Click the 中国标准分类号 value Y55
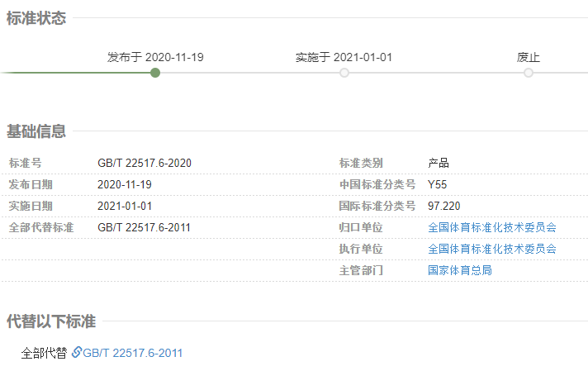Image resolution: width=588 pixels, height=371 pixels. click(438, 184)
